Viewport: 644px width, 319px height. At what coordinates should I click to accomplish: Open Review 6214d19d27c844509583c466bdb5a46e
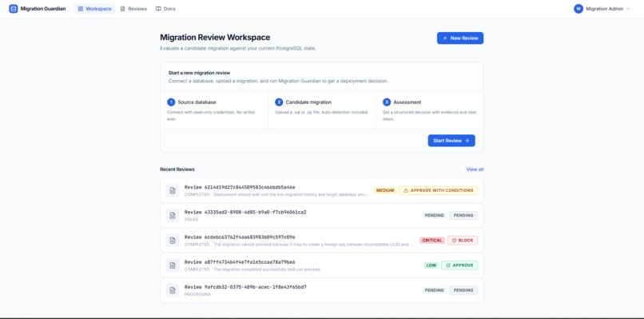coord(321,191)
